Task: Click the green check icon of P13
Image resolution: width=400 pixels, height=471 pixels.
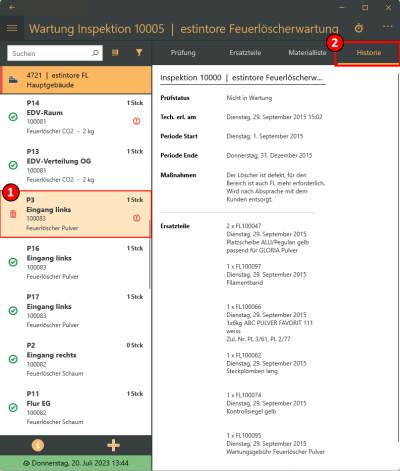Action: point(13,165)
